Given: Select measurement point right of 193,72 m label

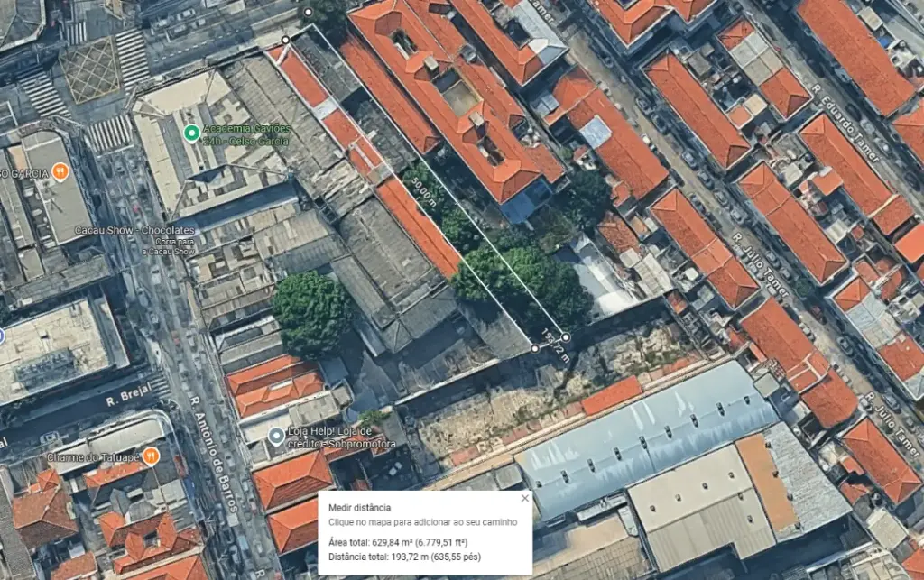Looking at the screenshot, I should [x=566, y=337].
